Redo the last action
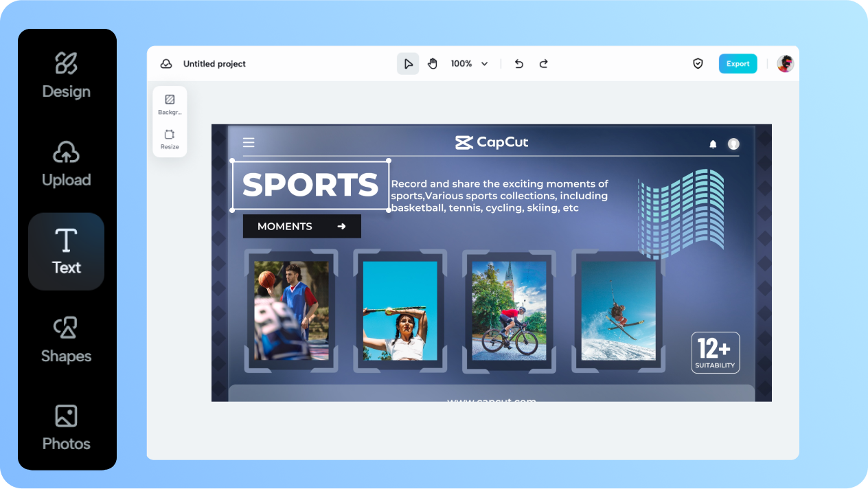868x489 pixels. (x=543, y=63)
